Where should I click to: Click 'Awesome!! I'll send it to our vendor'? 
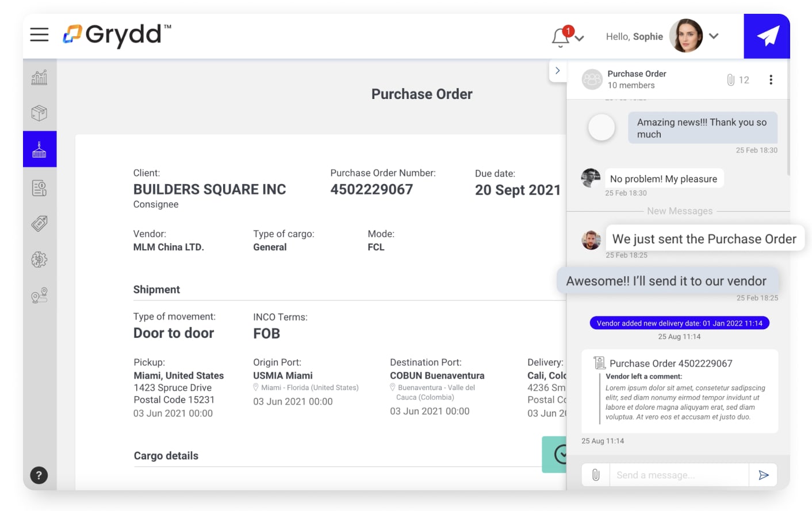click(667, 281)
